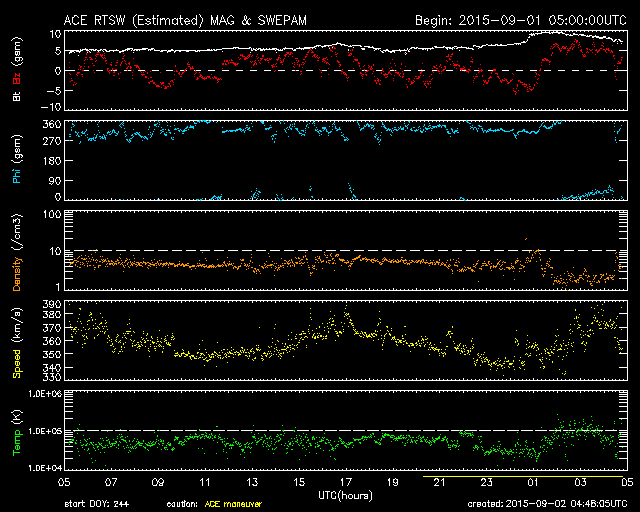Click the Begin 2015-09-01 timestamp text
Screen dimensions: 640x512
(520, 19)
